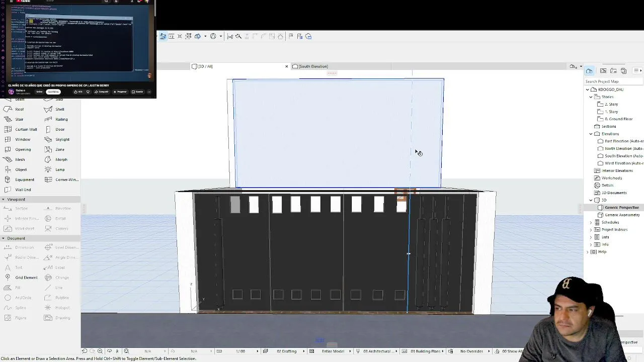Screen dimensions: 644x362
Task: Expand the Help folder
Action: click(588, 252)
